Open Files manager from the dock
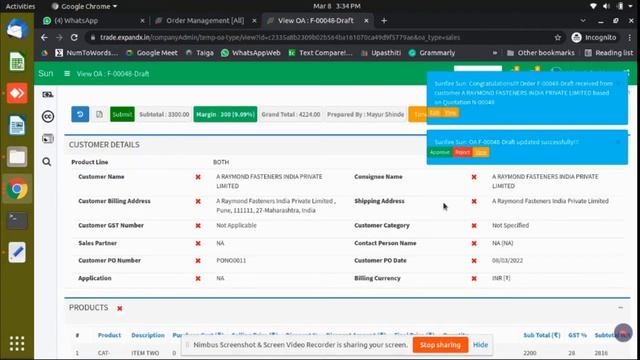 17,157
